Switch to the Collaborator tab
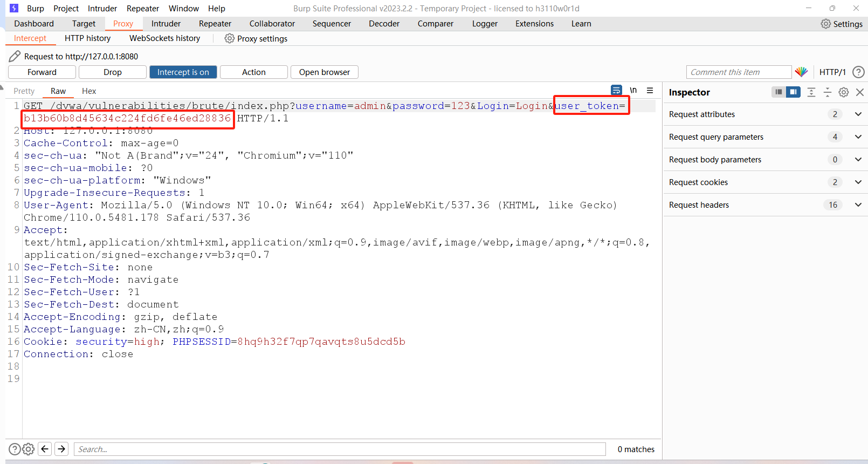This screenshot has height=464, width=868. (272, 24)
